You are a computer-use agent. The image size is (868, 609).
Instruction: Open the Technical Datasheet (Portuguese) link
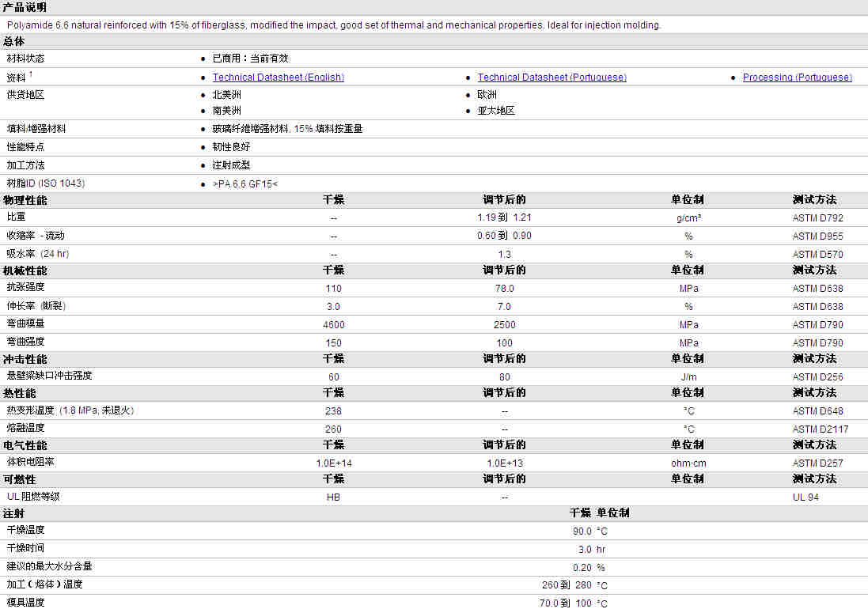(x=552, y=78)
